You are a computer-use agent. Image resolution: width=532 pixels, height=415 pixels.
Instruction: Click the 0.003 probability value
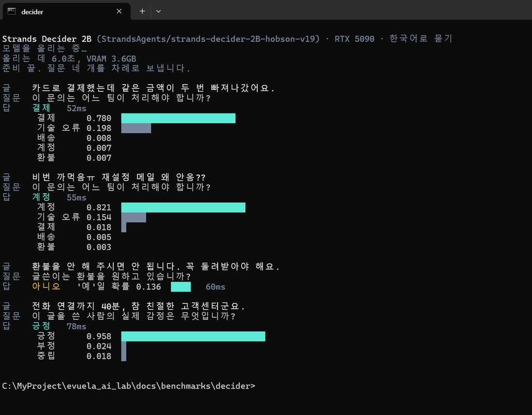[x=99, y=247]
